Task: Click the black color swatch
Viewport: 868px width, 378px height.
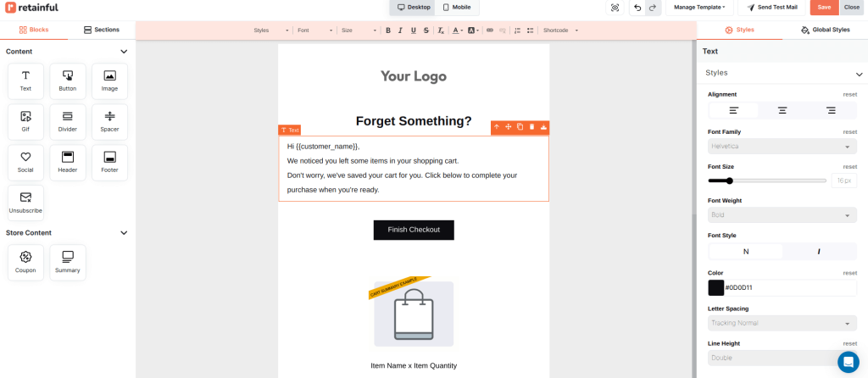Action: point(715,288)
